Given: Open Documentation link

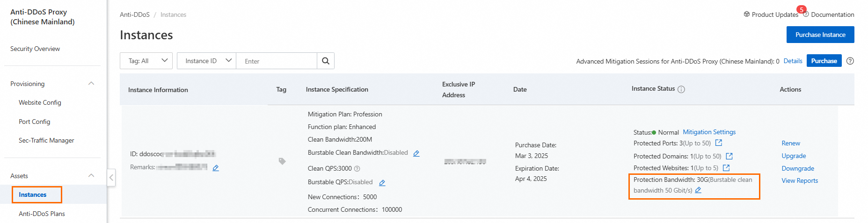Looking at the screenshot, I should [832, 14].
